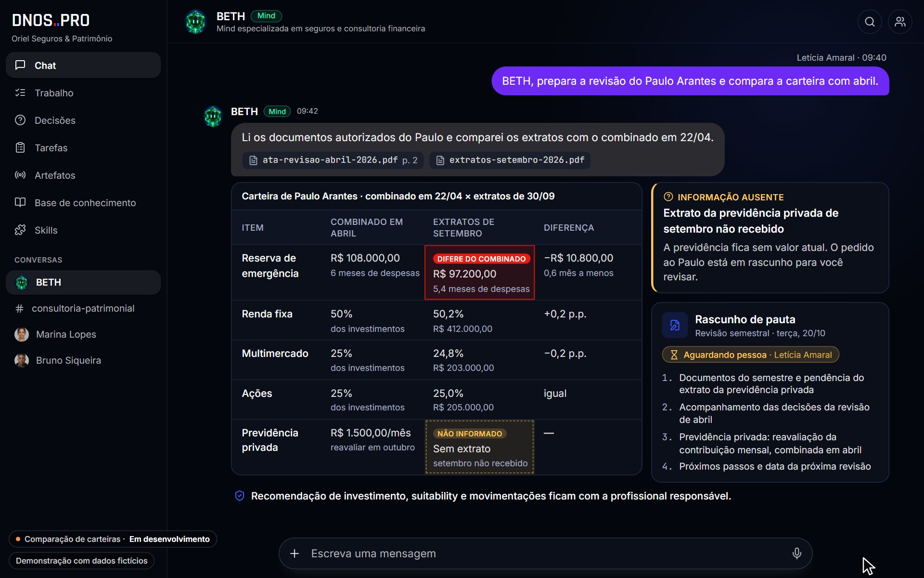
Task: Go to Decisões in the sidebar
Action: pyautogui.click(x=83, y=120)
